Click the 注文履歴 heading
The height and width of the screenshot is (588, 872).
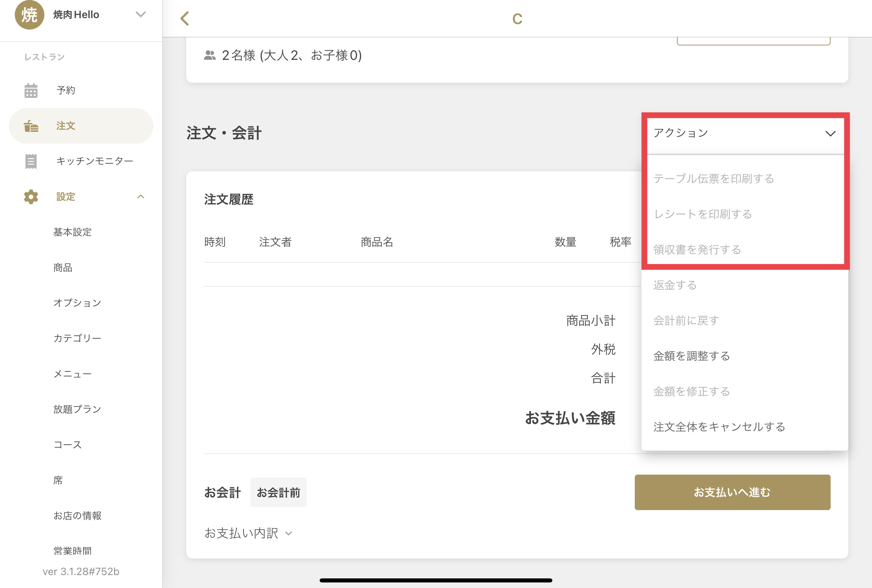click(x=228, y=199)
